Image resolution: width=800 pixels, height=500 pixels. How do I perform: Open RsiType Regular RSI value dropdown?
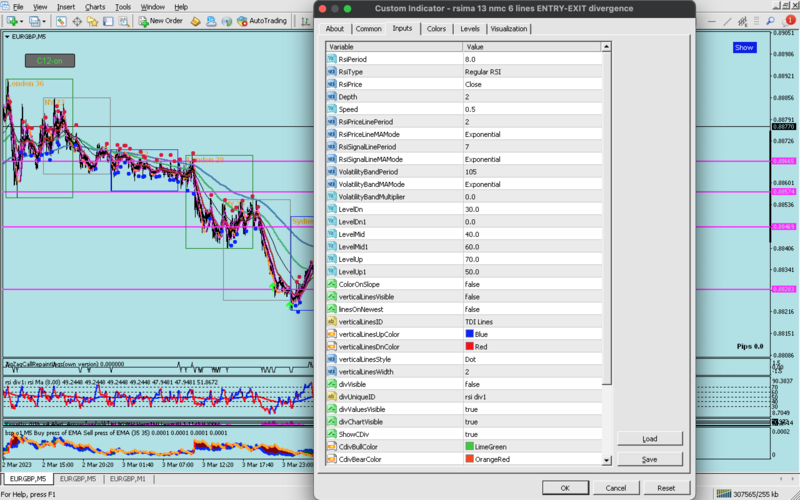pyautogui.click(x=483, y=72)
